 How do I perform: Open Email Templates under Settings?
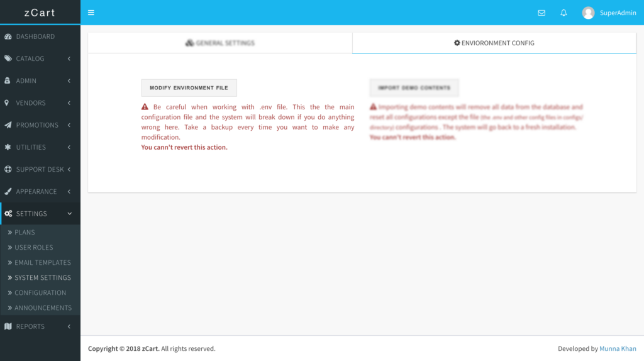(x=40, y=262)
